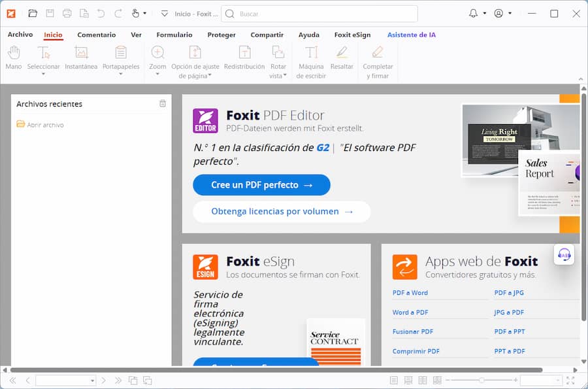Select the Instantánea snapshot tool
The width and height of the screenshot is (588, 389).
coord(81,58)
